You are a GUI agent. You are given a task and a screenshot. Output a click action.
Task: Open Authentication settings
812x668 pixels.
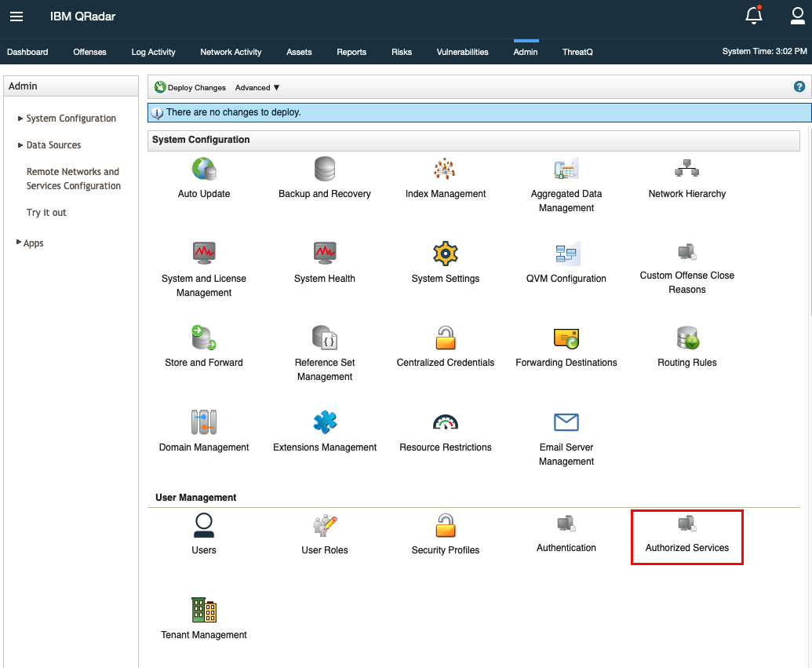point(566,533)
